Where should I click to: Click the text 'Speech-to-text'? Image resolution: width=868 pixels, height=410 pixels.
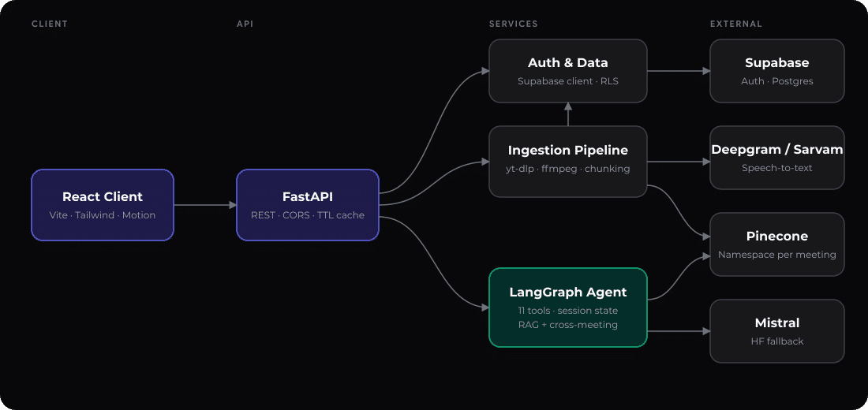777,168
